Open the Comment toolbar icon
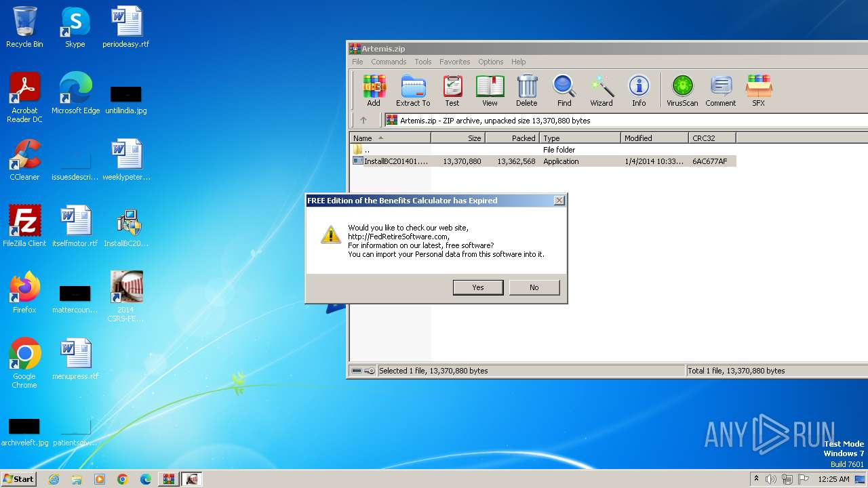The height and width of the screenshot is (488, 868). tap(720, 91)
